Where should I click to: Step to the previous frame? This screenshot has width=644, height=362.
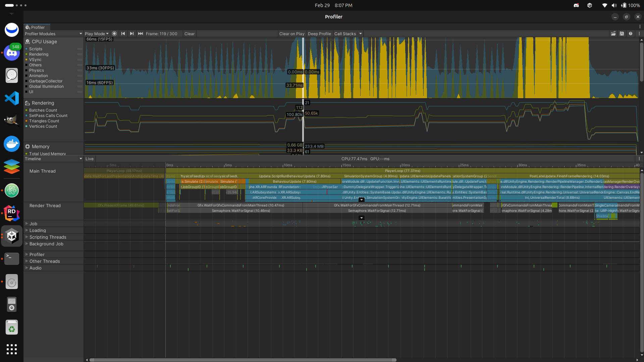coord(123,34)
